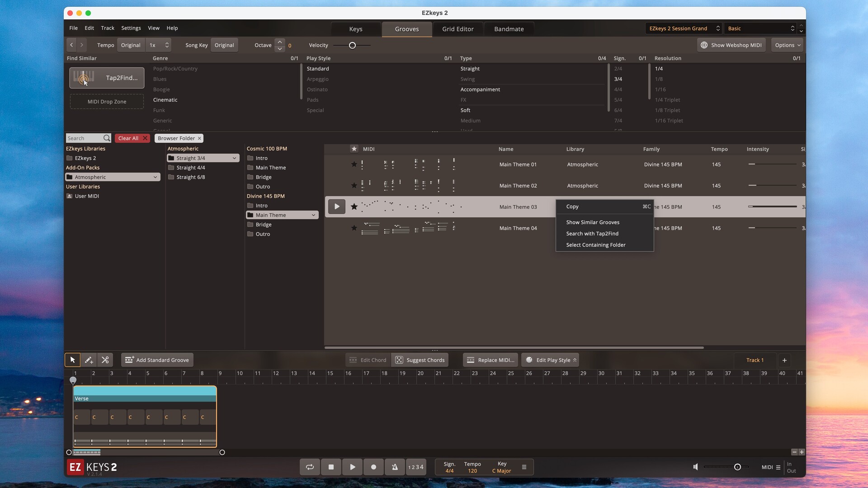The height and width of the screenshot is (488, 868).
Task: Open EZkeys 2 Session Grand dropdown
Action: [684, 28]
